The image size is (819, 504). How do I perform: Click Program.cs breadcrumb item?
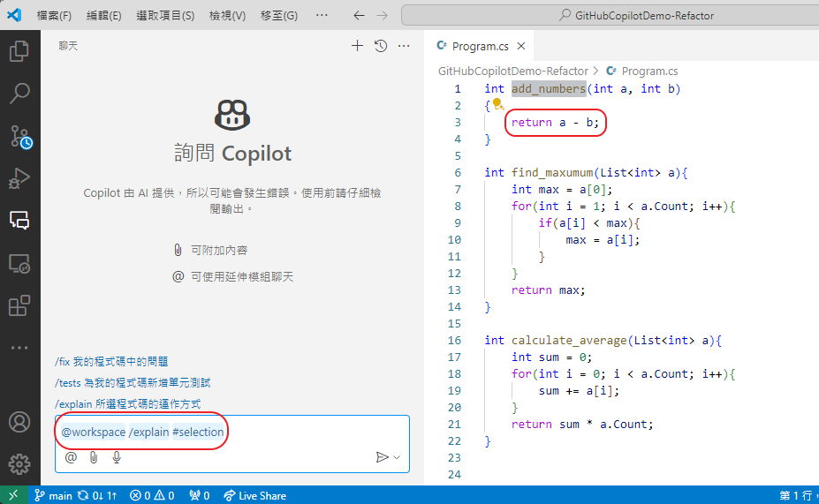click(649, 71)
